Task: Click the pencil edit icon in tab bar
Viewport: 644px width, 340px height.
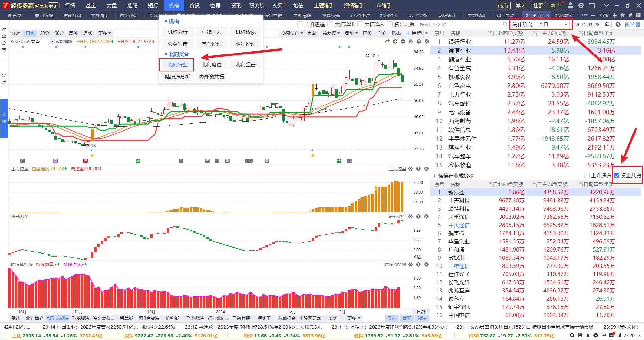Action: pyautogui.click(x=630, y=15)
